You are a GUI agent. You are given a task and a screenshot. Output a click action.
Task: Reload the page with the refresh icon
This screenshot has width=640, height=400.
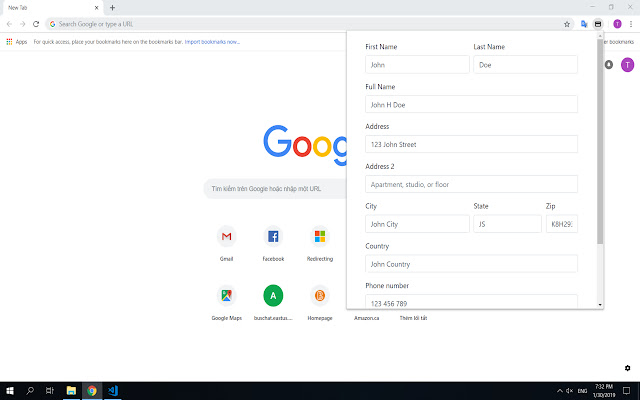click(36, 24)
